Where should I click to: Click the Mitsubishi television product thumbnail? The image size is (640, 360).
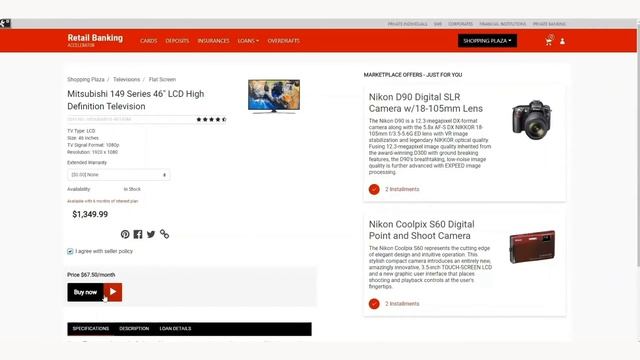(x=274, y=96)
